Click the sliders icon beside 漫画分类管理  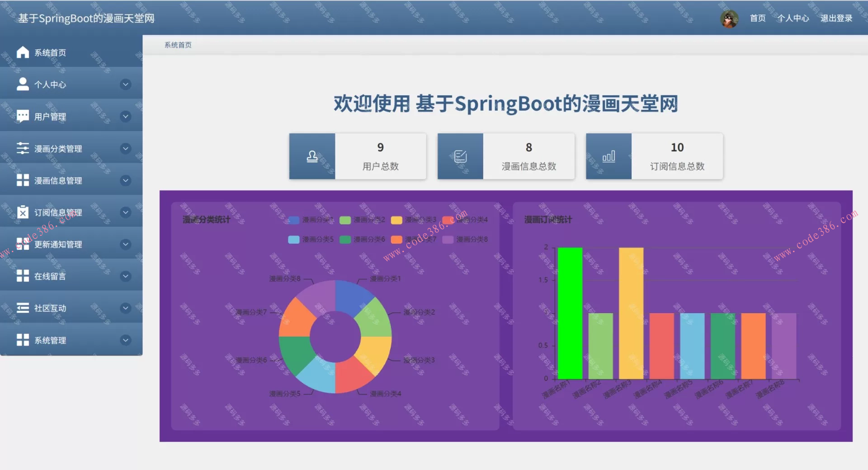coord(23,148)
